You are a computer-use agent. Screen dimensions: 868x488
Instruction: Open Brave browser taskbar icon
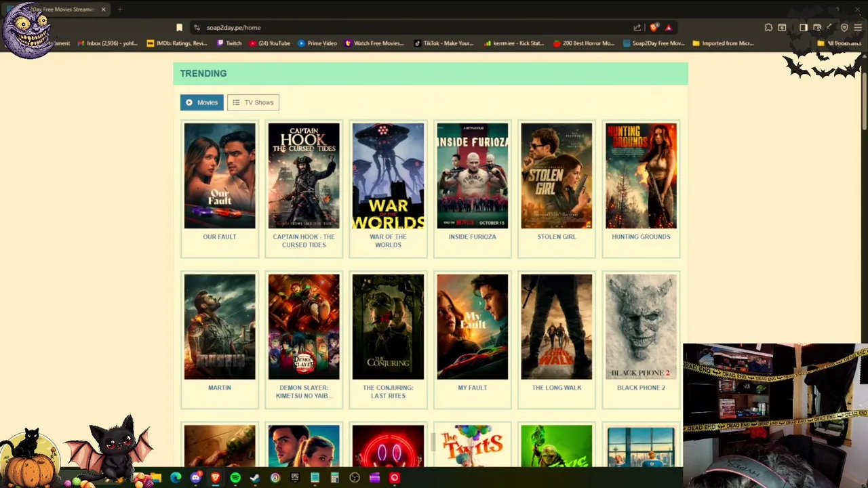215,478
